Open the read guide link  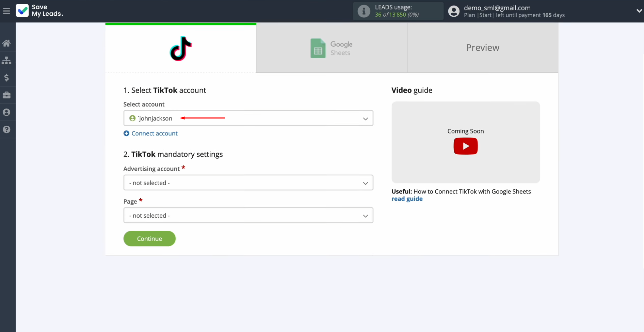(407, 199)
